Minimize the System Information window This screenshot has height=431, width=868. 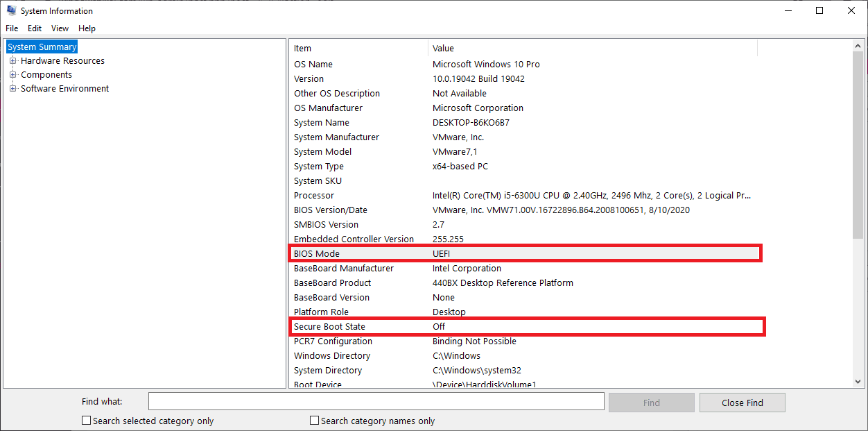tap(788, 11)
